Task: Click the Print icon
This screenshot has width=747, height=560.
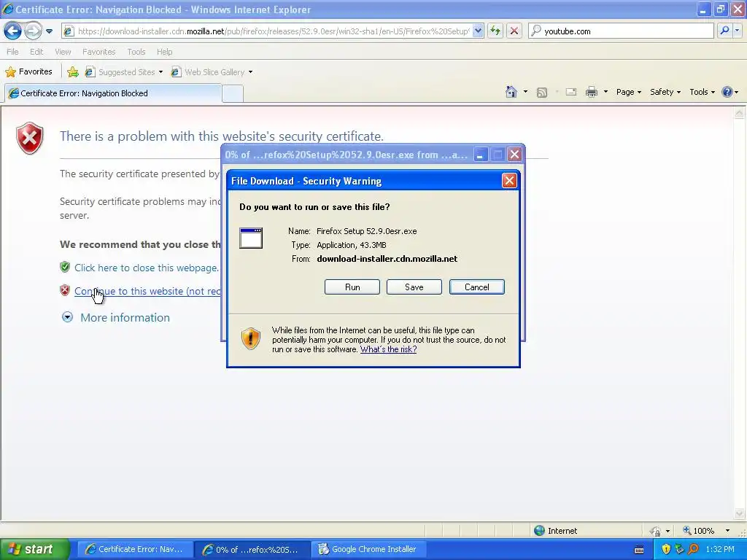Action: [592, 92]
